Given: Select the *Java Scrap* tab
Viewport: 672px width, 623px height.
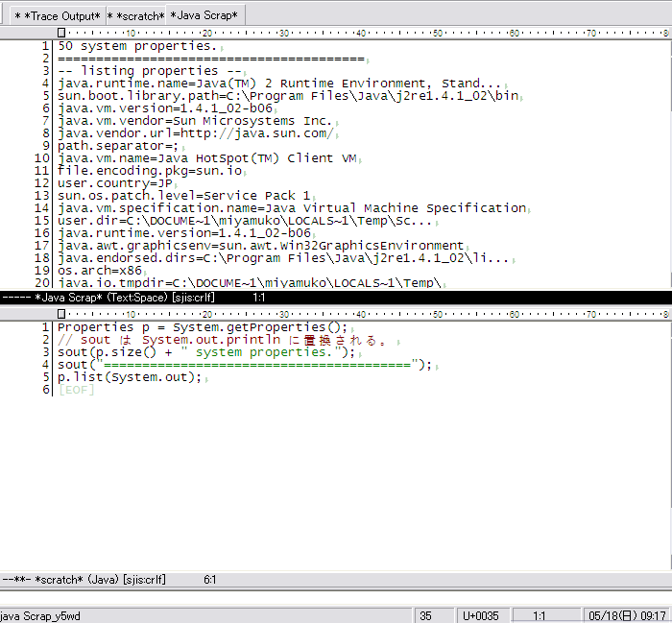Looking at the screenshot, I should pos(204,15).
